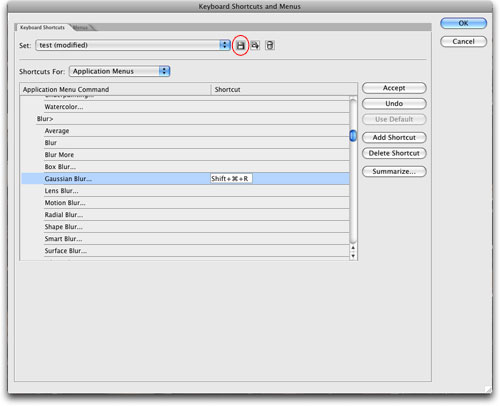Click Delete Shortcut button

[x=394, y=153]
